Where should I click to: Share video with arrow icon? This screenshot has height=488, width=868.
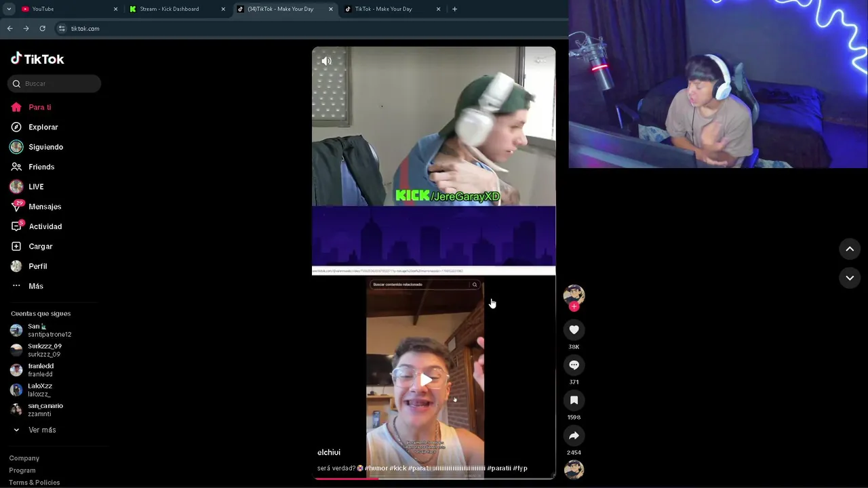point(574,435)
